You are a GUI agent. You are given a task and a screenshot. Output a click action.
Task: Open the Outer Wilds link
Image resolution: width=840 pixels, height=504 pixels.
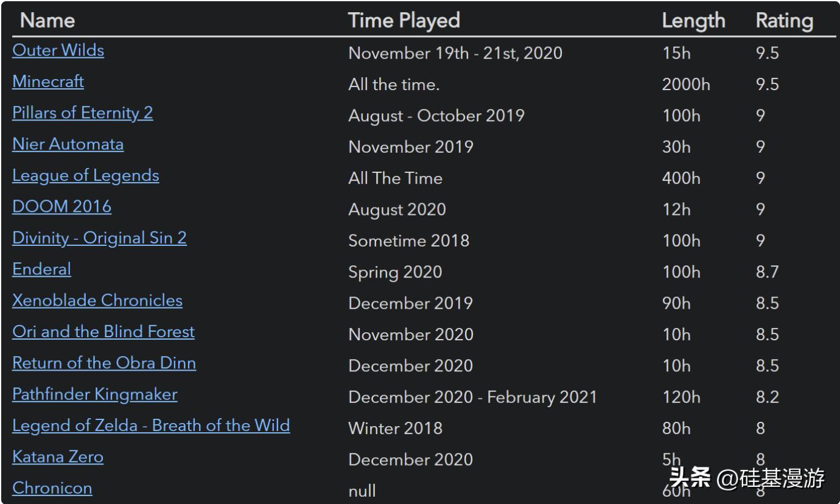(58, 50)
